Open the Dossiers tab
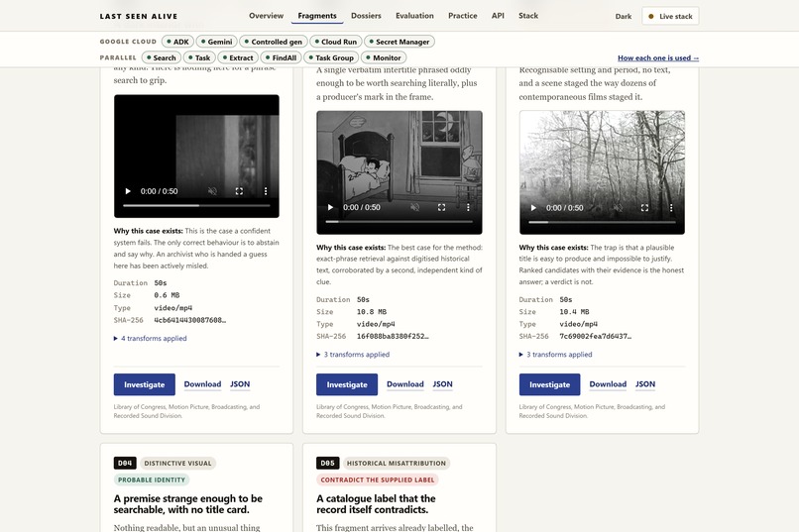This screenshot has height=532, width=799. point(366,16)
